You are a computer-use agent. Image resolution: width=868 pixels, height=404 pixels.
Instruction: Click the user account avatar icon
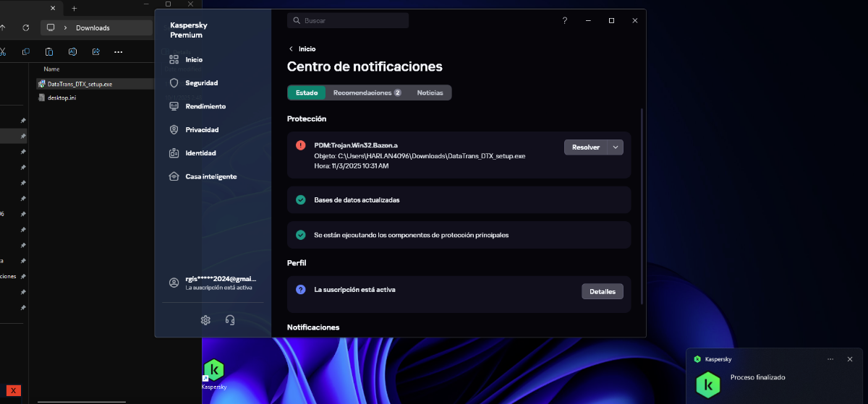click(174, 283)
